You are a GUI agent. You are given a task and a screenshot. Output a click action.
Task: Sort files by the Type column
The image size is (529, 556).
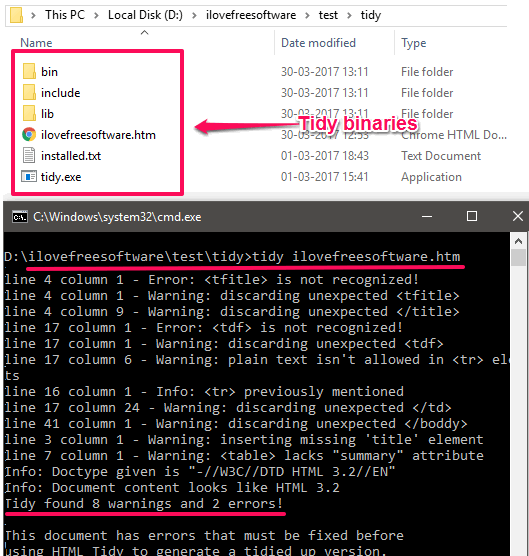click(414, 43)
